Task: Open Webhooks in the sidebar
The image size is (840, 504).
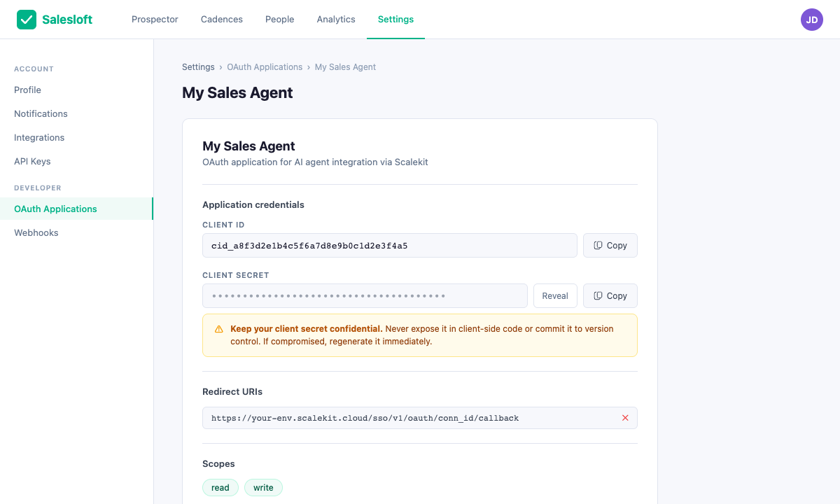Action: 76,232
